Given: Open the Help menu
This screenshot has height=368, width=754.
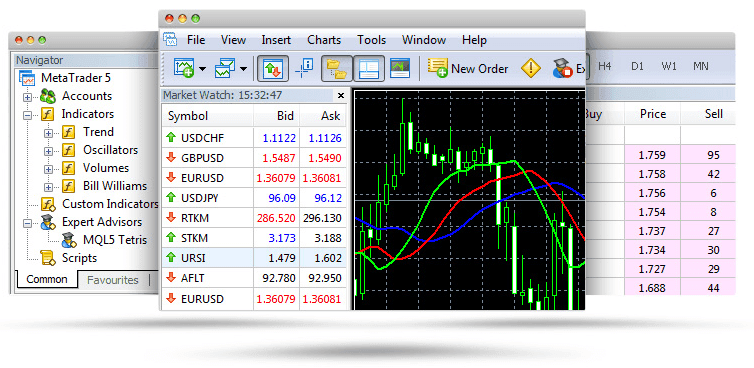Looking at the screenshot, I should pos(474,40).
